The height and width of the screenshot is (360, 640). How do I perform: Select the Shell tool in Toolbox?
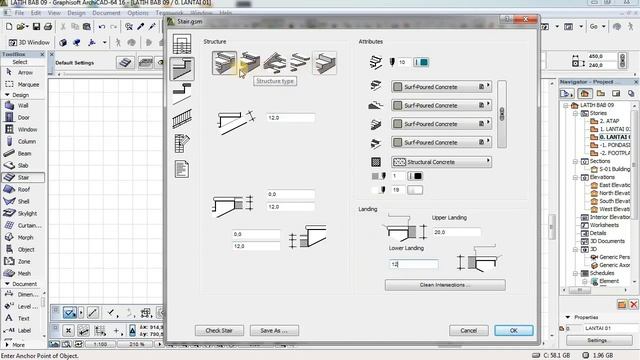pos(23,201)
